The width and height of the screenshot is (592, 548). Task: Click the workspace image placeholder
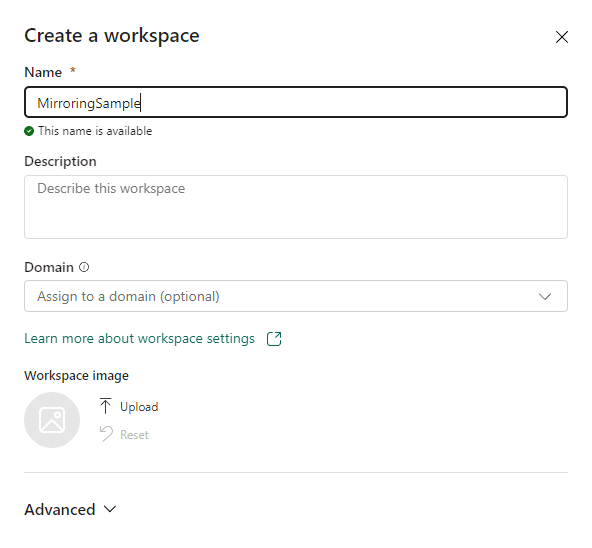(x=52, y=420)
